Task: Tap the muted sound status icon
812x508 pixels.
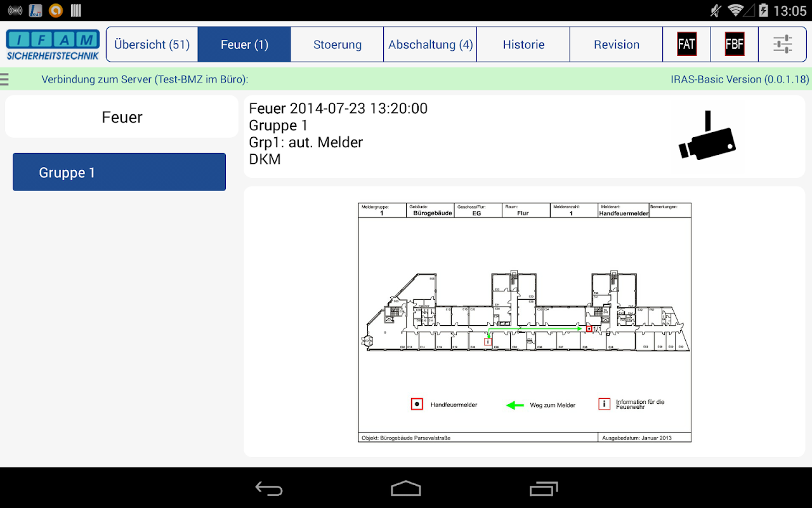Action: click(716, 10)
